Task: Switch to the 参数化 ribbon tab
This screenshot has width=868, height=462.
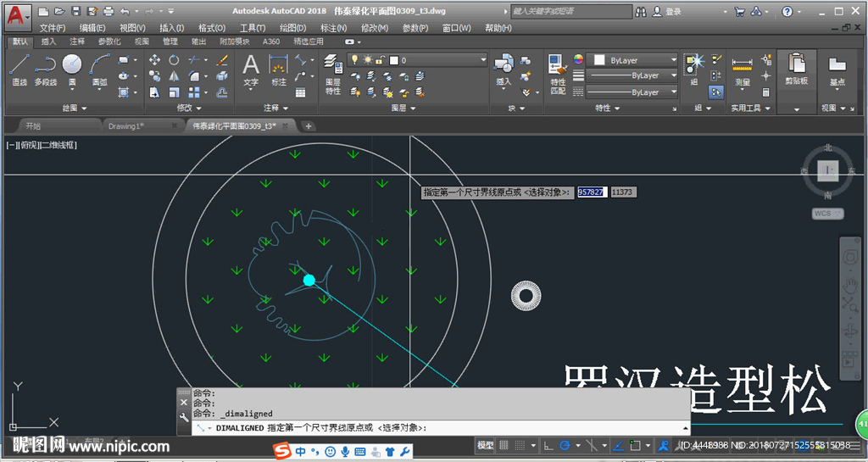Action: [109, 42]
